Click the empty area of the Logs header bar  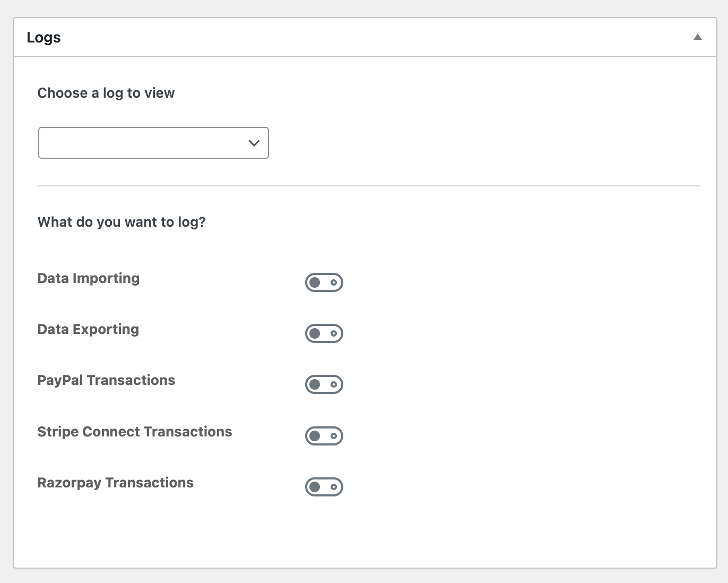[x=371, y=37]
